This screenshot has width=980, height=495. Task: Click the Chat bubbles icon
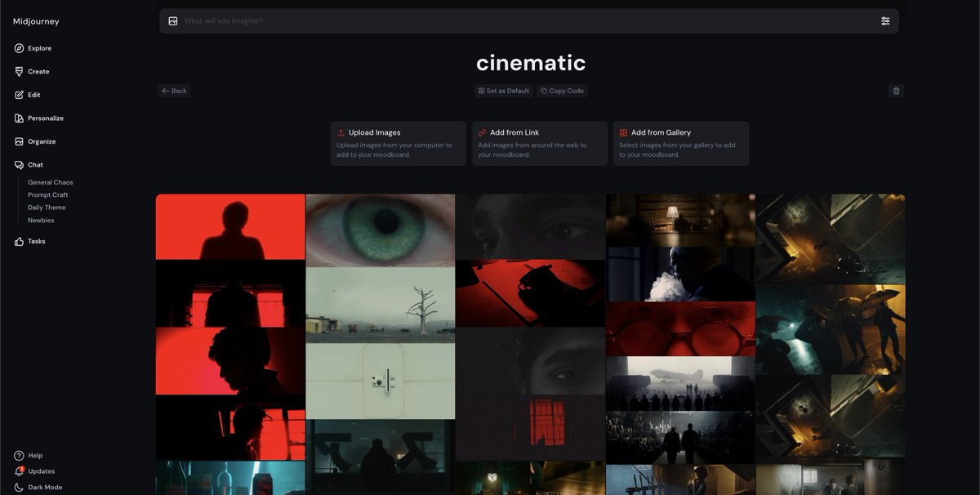(x=19, y=165)
